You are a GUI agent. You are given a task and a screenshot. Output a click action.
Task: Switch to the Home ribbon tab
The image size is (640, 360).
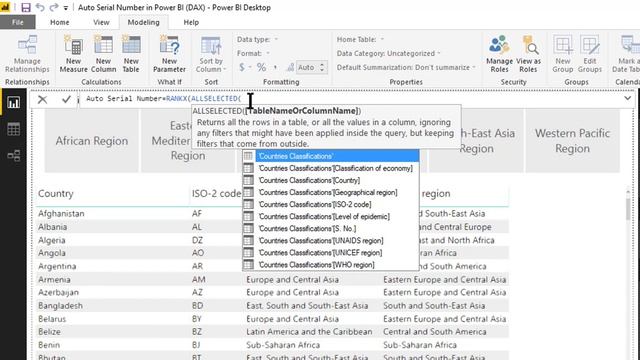pos(60,22)
